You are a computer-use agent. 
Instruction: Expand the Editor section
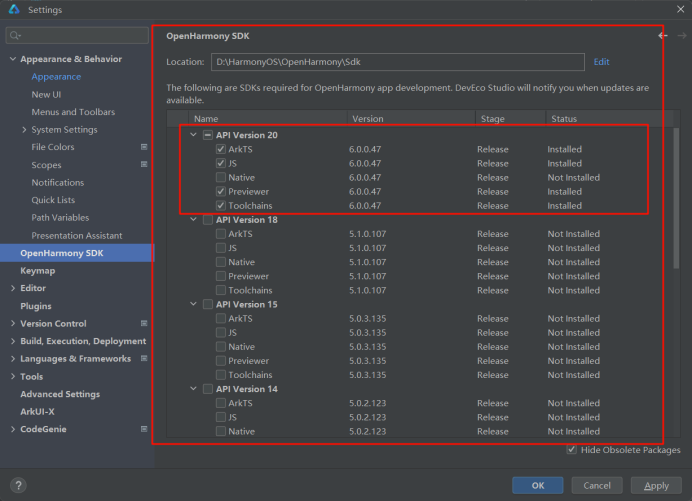pos(13,288)
